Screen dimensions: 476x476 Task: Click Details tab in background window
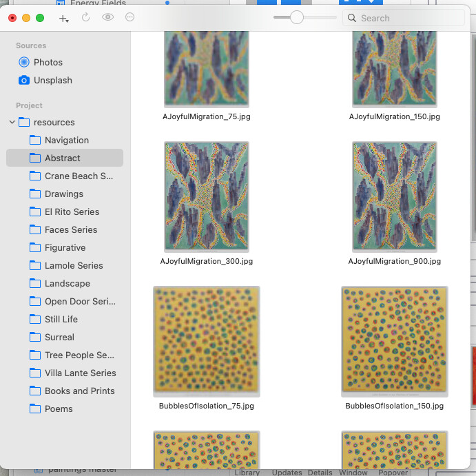320,473
